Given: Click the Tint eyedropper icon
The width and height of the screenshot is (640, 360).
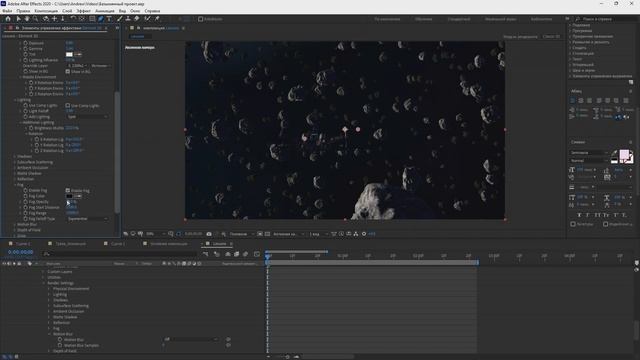Looking at the screenshot, I should point(78,54).
